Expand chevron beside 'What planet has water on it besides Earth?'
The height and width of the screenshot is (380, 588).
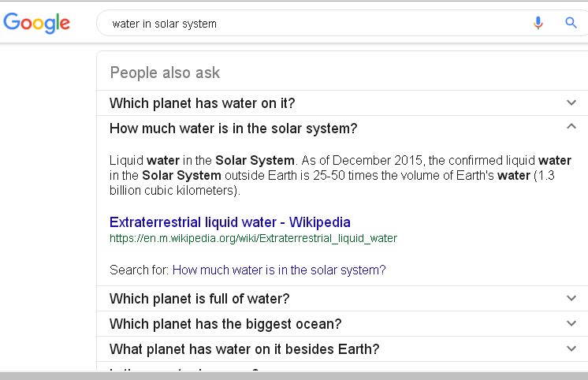571,348
